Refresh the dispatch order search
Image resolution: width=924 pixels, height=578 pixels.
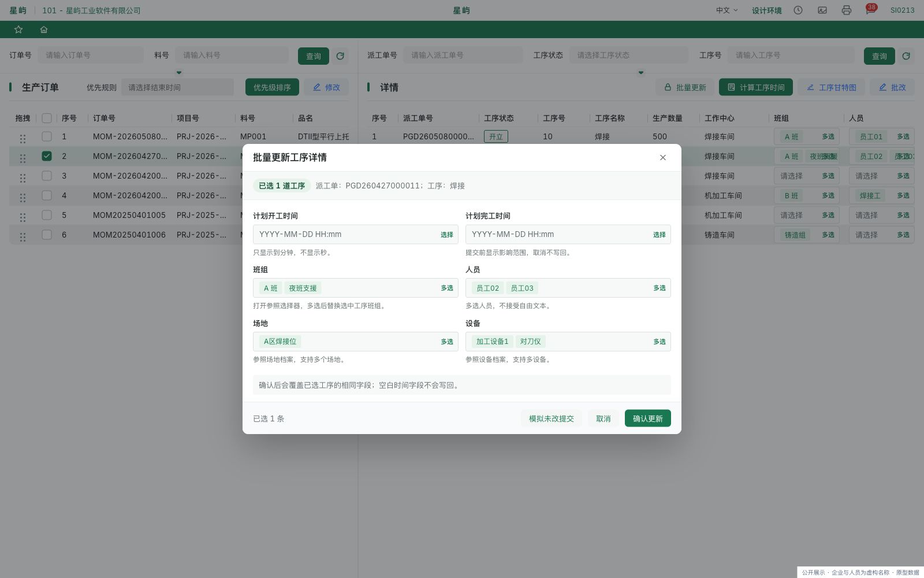906,56
